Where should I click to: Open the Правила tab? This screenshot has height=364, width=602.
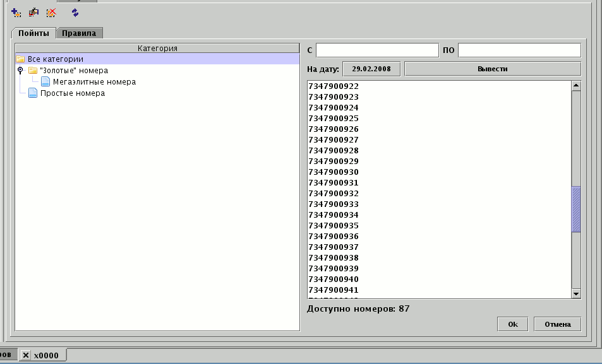point(79,33)
